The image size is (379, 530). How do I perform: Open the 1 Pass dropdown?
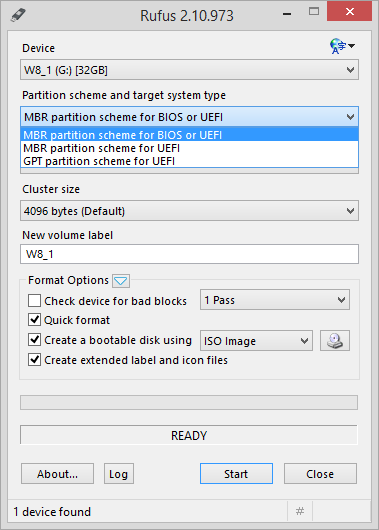click(275, 300)
